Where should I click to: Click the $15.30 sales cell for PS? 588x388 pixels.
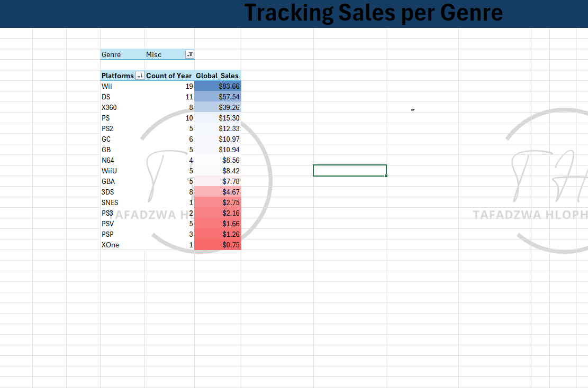click(218, 118)
